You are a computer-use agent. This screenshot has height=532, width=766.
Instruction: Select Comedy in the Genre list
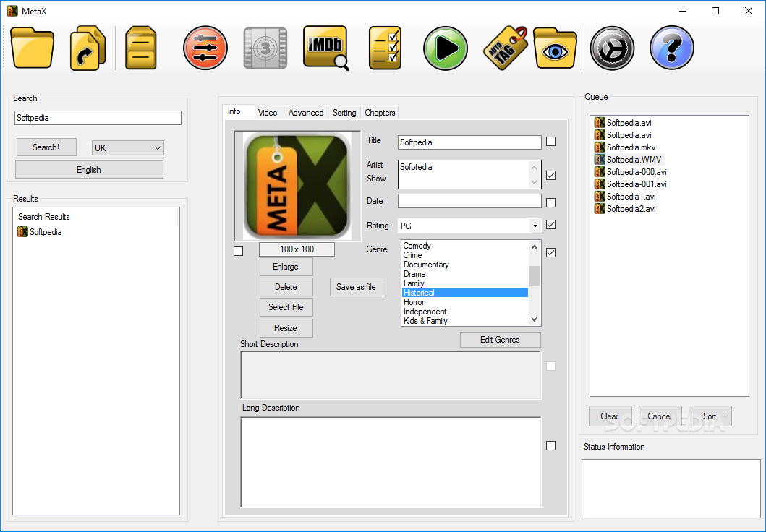pos(464,246)
